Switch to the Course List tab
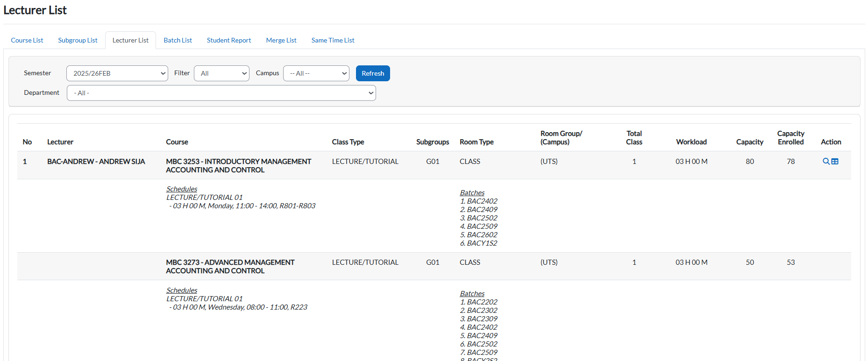This screenshot has width=868, height=361. (x=27, y=40)
